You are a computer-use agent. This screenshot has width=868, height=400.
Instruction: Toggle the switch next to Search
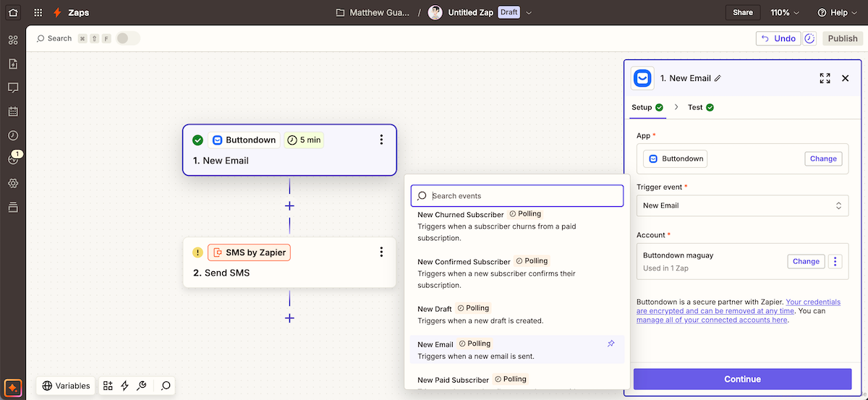128,38
